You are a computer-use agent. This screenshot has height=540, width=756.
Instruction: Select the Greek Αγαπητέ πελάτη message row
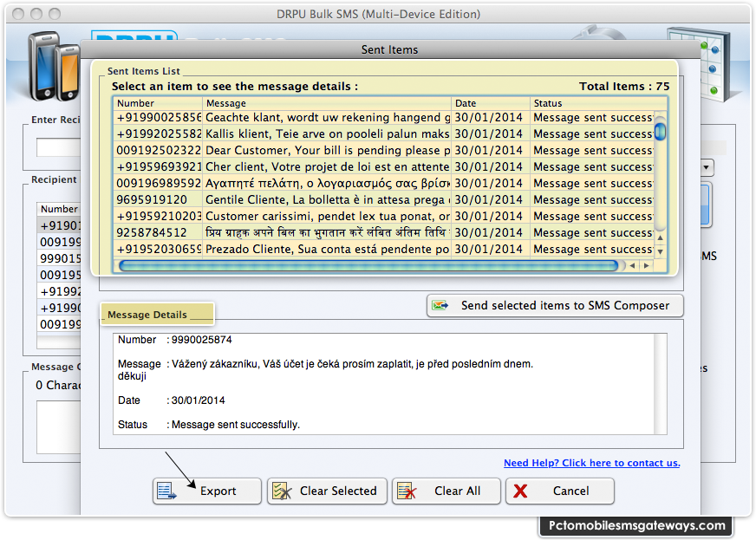click(x=383, y=183)
